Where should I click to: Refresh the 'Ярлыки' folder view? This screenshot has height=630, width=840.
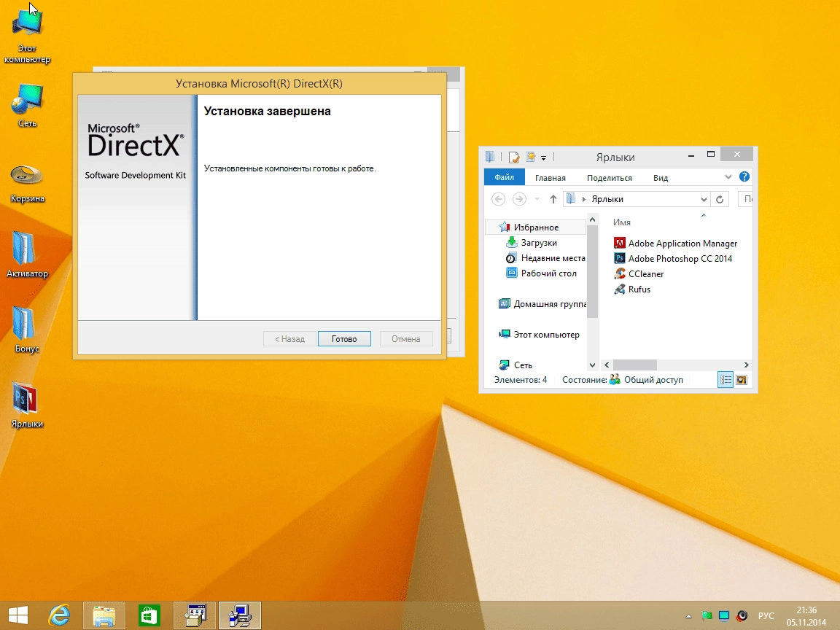[720, 199]
